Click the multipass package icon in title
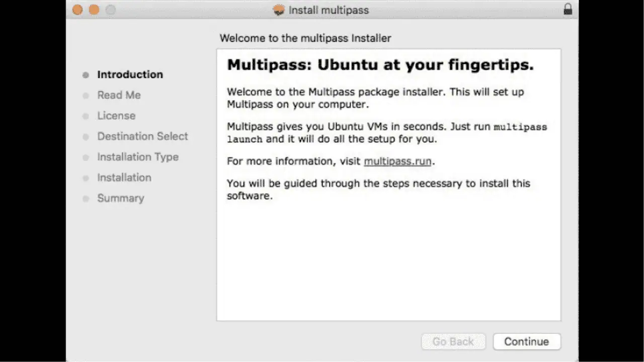The height and width of the screenshot is (362, 644). [x=279, y=10]
